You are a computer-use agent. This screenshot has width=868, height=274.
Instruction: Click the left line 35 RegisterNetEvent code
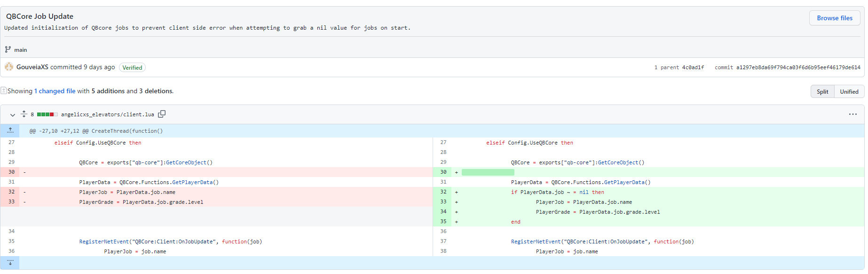coord(170,242)
